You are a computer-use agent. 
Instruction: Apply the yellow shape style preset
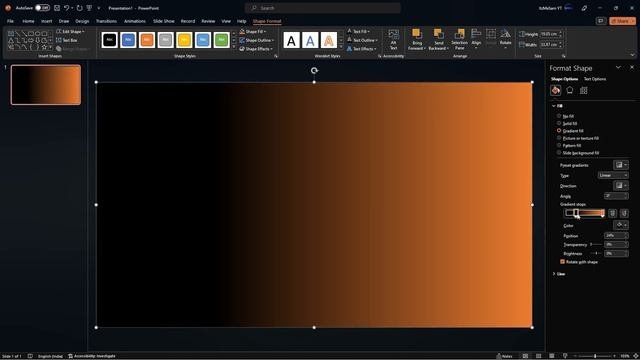point(184,40)
